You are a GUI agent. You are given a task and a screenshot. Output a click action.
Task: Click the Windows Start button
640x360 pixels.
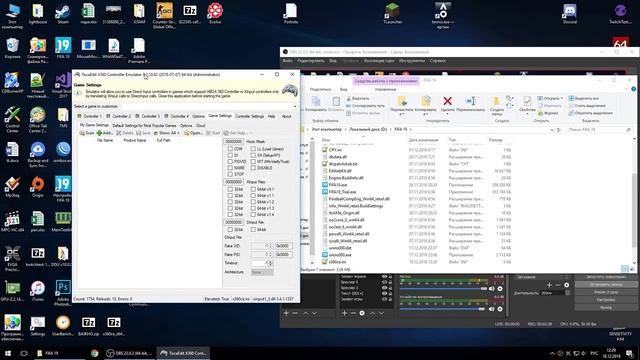coord(7,353)
